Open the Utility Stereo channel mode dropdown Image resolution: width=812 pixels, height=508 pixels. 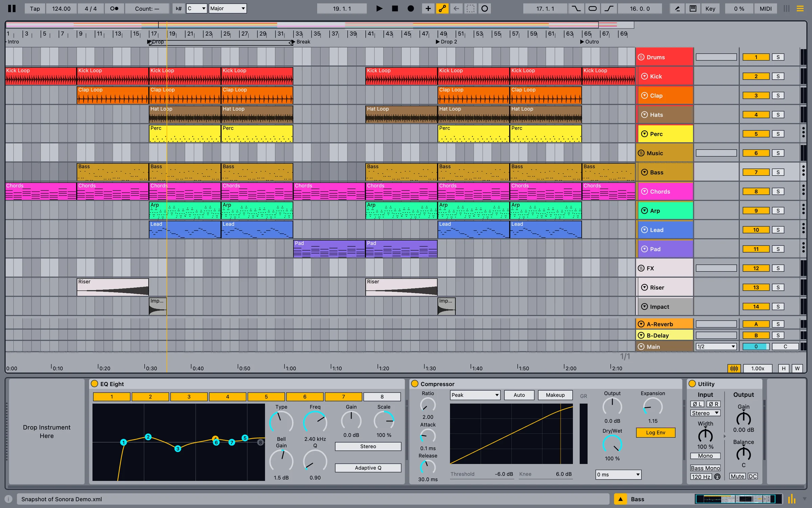(705, 413)
